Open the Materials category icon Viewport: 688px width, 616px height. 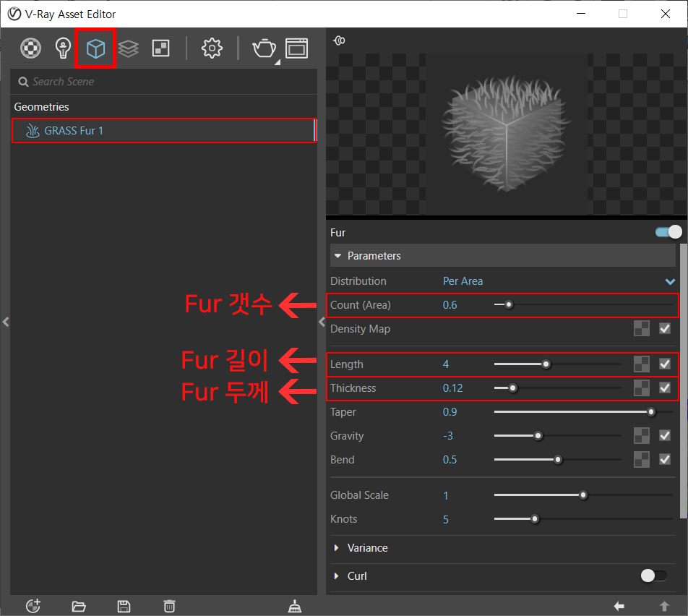[x=30, y=48]
